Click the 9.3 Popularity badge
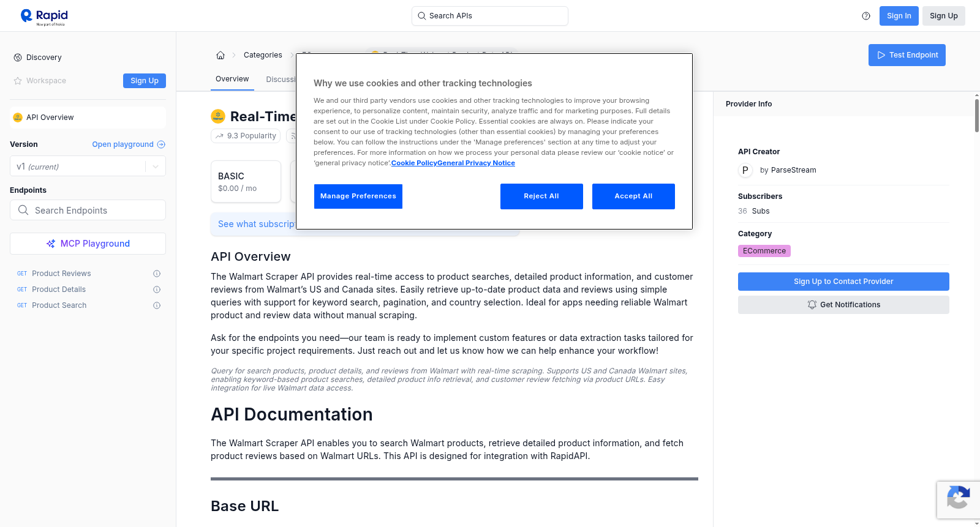 pyautogui.click(x=246, y=136)
